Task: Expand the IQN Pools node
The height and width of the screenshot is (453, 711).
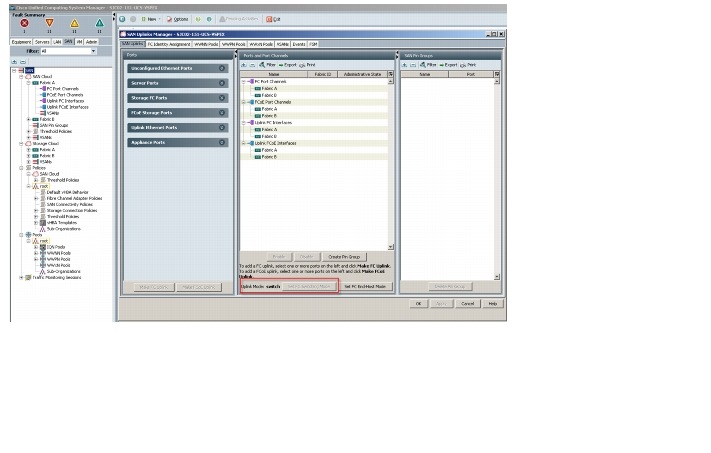Action: point(36,247)
